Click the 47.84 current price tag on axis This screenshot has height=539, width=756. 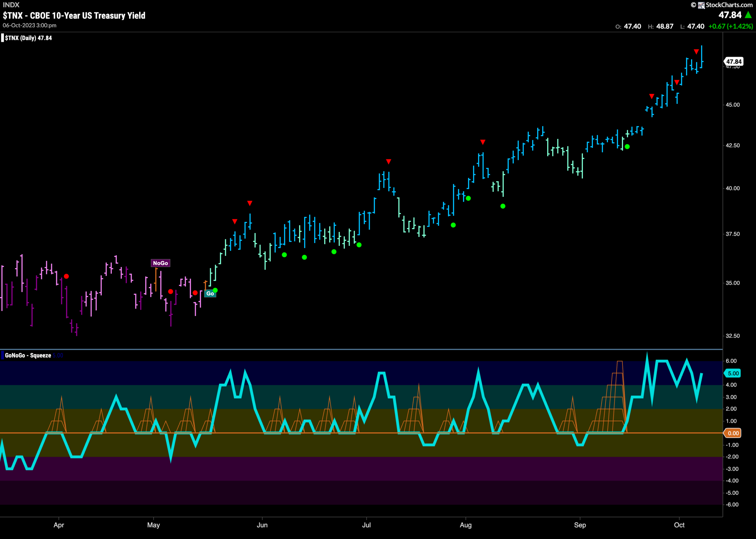tap(734, 62)
